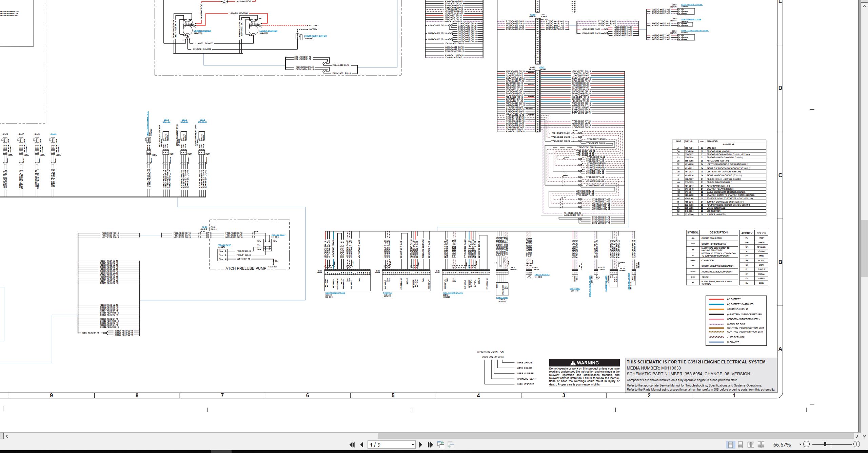
Task: Open the COMPRESSOR BYPASS component link
Action: click(x=335, y=293)
